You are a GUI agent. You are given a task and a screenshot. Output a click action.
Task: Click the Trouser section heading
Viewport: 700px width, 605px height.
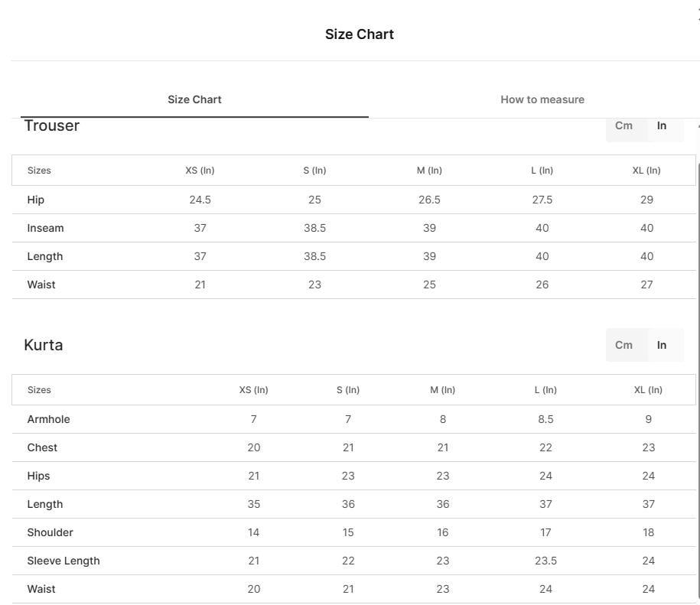tap(52, 125)
